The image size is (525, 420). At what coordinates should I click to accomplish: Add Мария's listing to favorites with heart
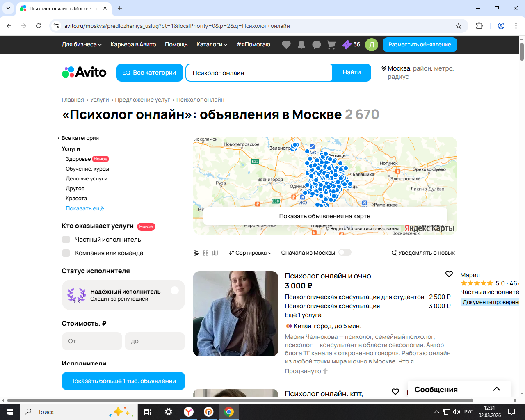coord(449,274)
